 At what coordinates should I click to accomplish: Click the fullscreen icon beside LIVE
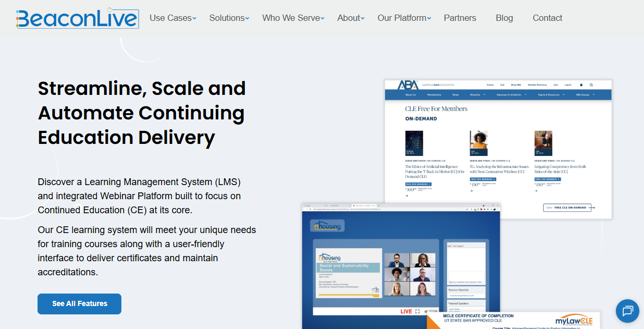tap(417, 311)
